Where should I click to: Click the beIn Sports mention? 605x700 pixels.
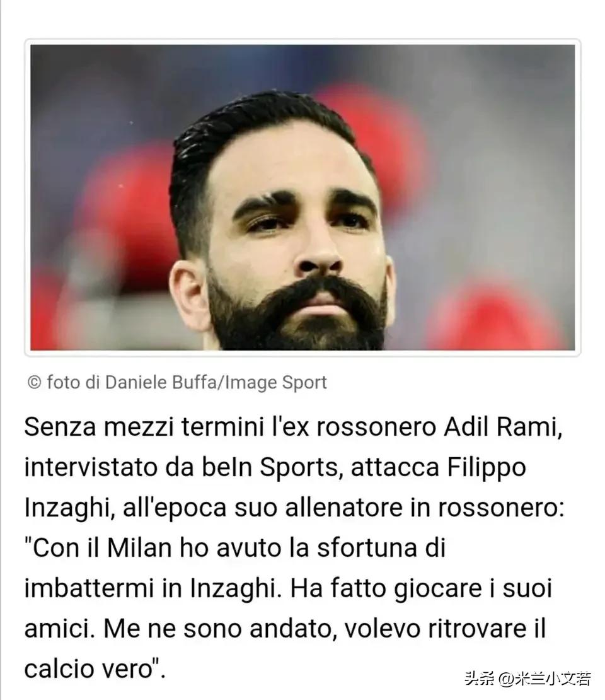(x=269, y=468)
